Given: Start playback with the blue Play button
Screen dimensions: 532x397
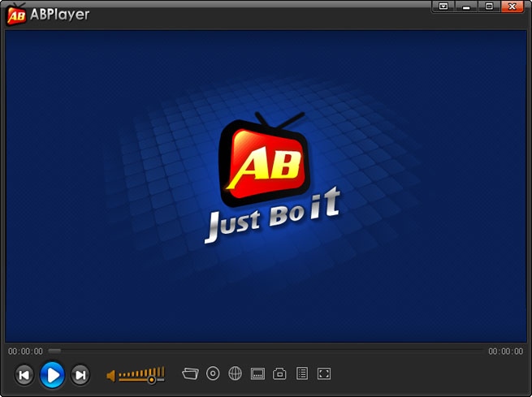Looking at the screenshot, I should coord(52,374).
